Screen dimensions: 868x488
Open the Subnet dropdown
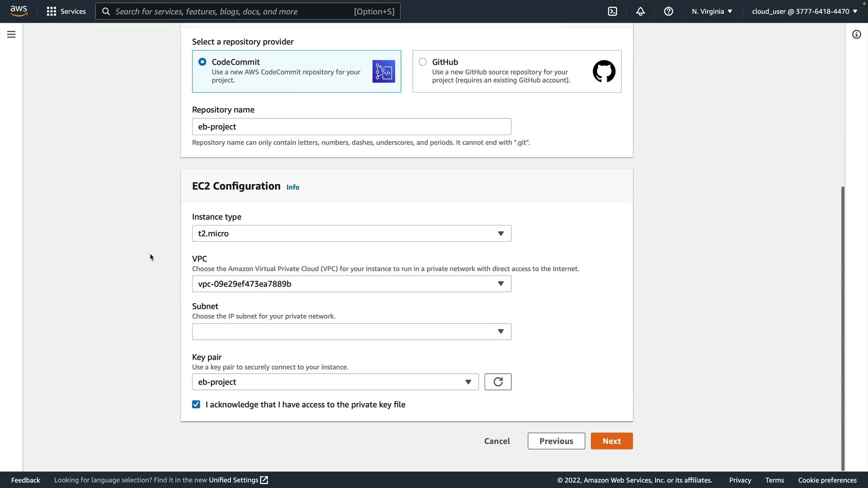(x=351, y=332)
